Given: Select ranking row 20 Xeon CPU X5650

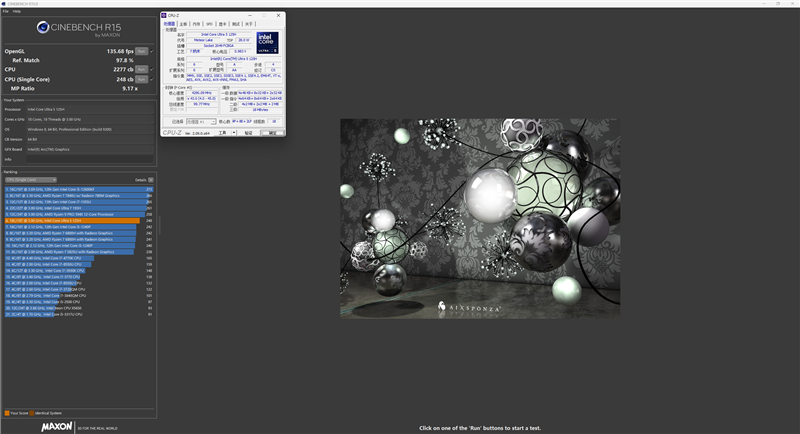Looking at the screenshot, I should pos(79,308).
